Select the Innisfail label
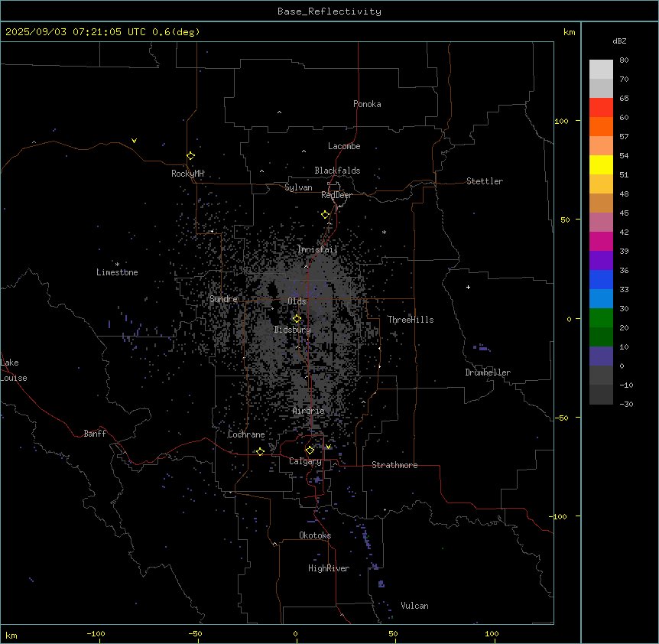 pos(317,249)
